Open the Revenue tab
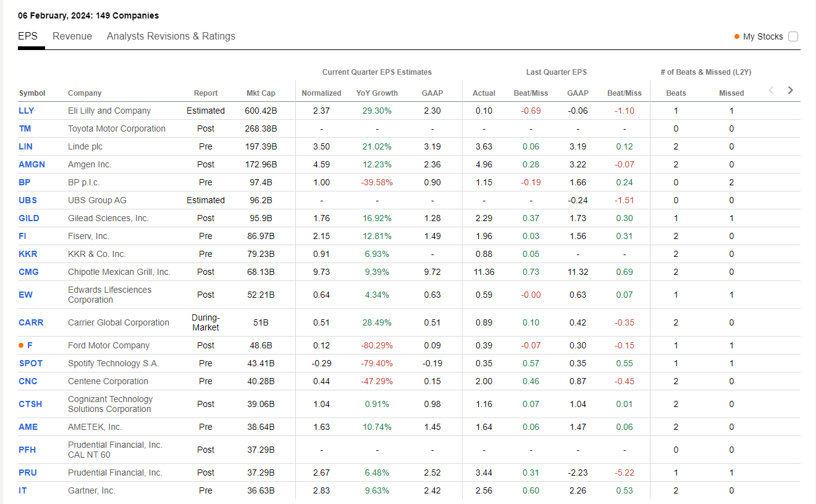Viewport: 816px width, 504px height. click(72, 36)
